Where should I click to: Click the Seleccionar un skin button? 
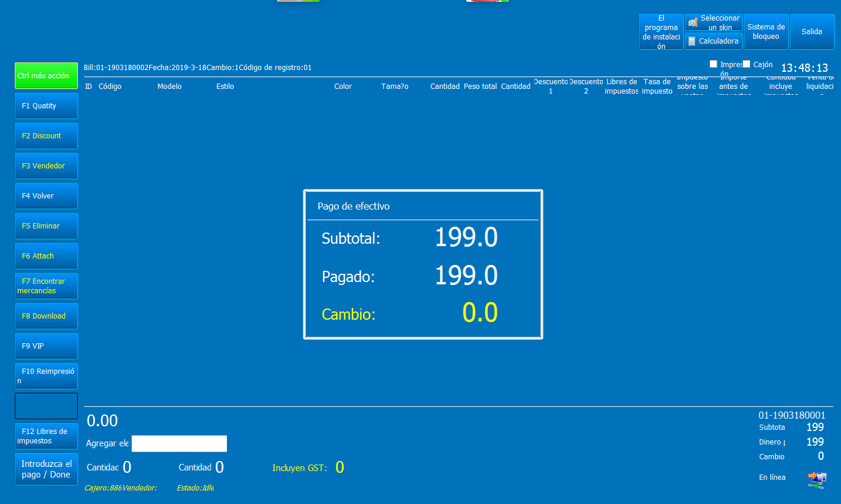click(x=714, y=22)
